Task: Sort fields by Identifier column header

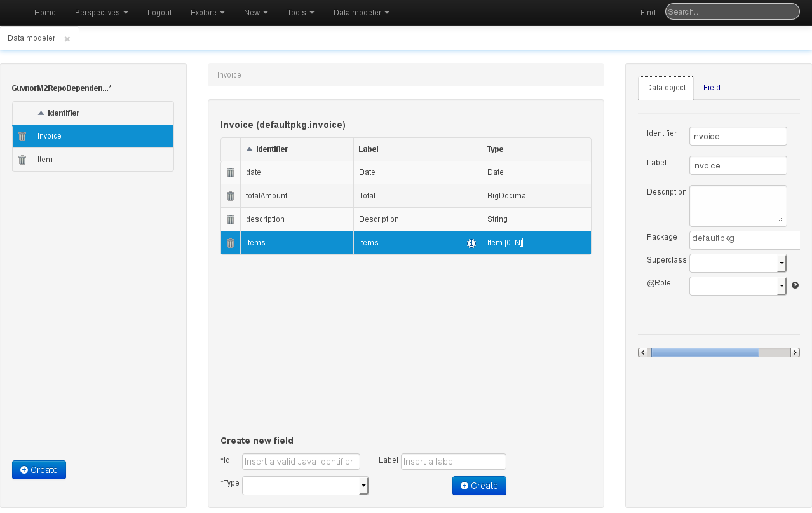Action: (x=271, y=149)
